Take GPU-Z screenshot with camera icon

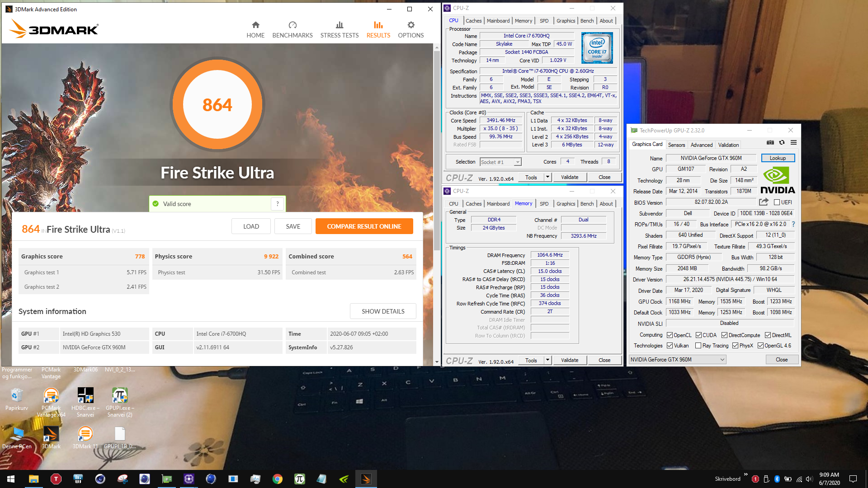pyautogui.click(x=770, y=142)
